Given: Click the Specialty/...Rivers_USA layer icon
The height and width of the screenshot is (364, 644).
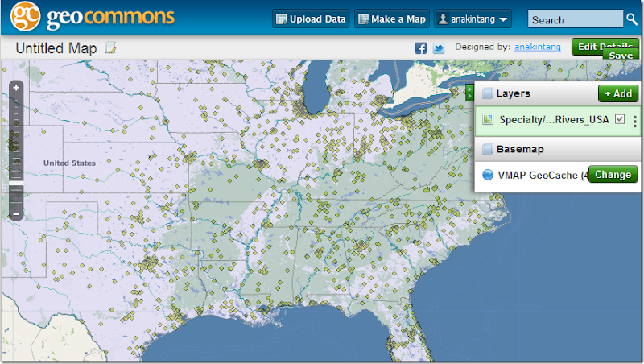Looking at the screenshot, I should [x=488, y=119].
